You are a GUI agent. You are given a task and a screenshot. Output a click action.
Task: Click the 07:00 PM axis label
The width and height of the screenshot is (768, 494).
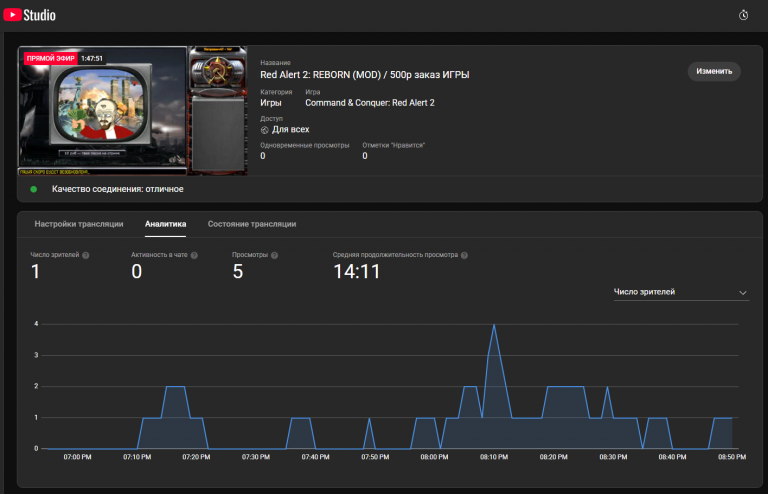point(77,457)
